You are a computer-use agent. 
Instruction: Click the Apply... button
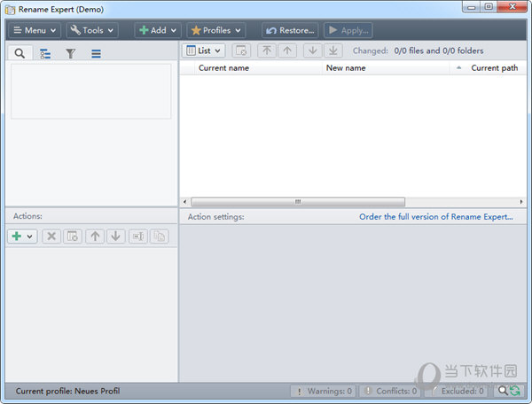click(348, 30)
